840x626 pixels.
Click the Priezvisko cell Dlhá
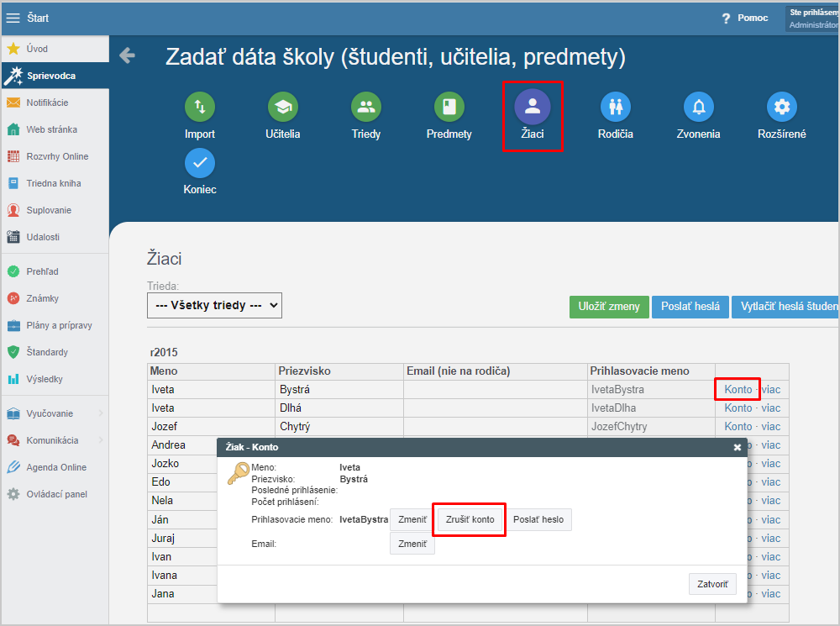tap(339, 408)
